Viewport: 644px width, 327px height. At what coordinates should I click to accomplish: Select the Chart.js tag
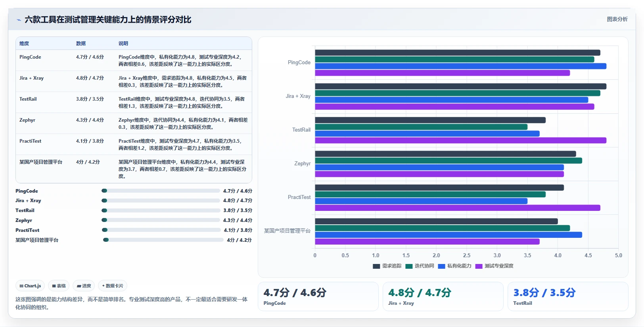point(30,286)
